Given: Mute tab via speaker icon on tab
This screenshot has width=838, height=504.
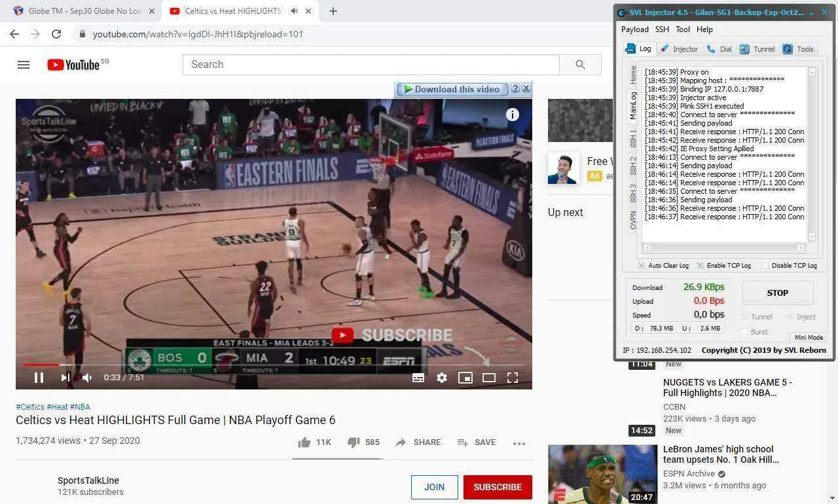Looking at the screenshot, I should click(x=294, y=11).
